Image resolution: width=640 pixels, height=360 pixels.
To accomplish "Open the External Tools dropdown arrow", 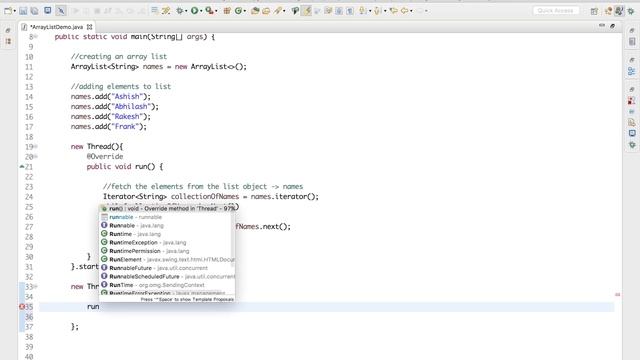I will point(216,11).
